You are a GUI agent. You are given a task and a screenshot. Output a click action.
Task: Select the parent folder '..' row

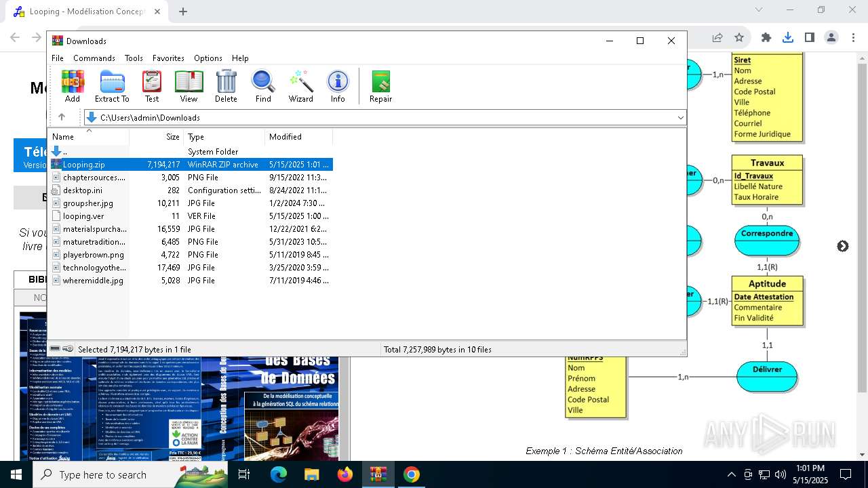point(190,152)
